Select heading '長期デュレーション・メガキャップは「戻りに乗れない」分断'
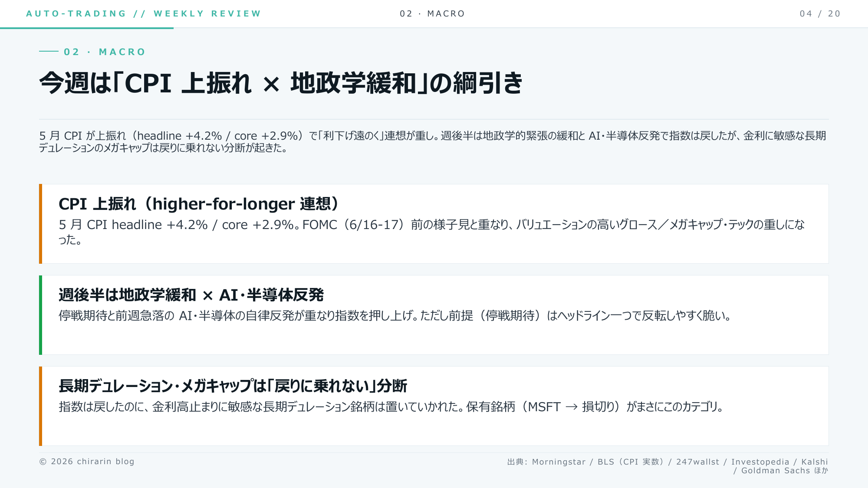Image resolution: width=868 pixels, height=488 pixels. 233,386
